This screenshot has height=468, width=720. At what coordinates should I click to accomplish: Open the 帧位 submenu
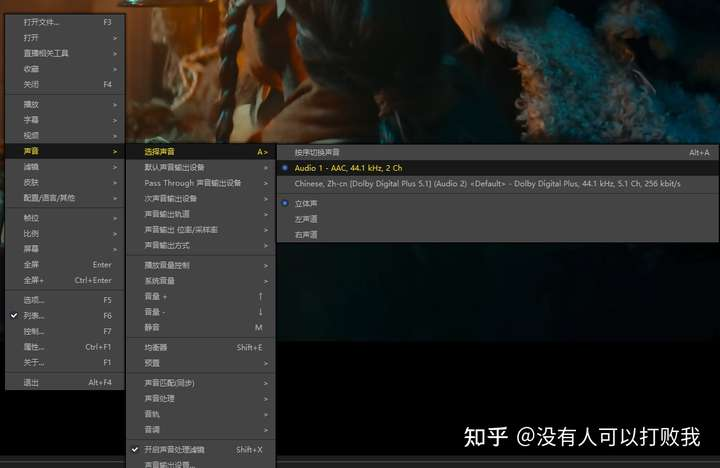pos(65,218)
